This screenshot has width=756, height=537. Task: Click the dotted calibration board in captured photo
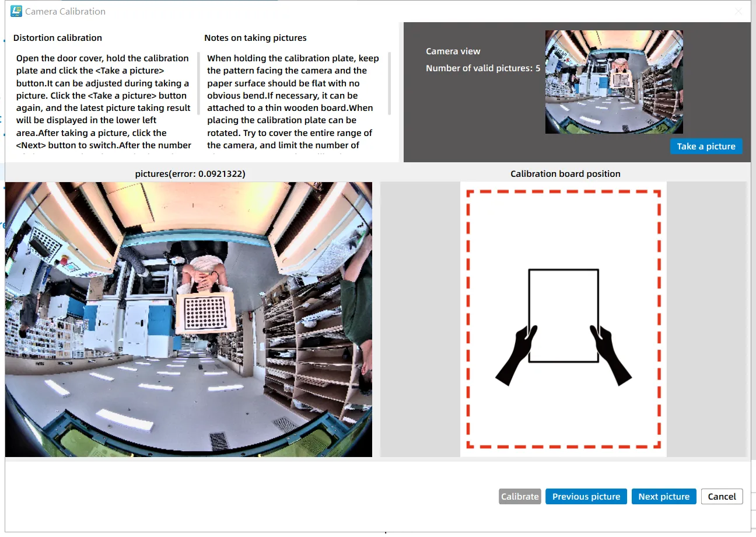[205, 312]
